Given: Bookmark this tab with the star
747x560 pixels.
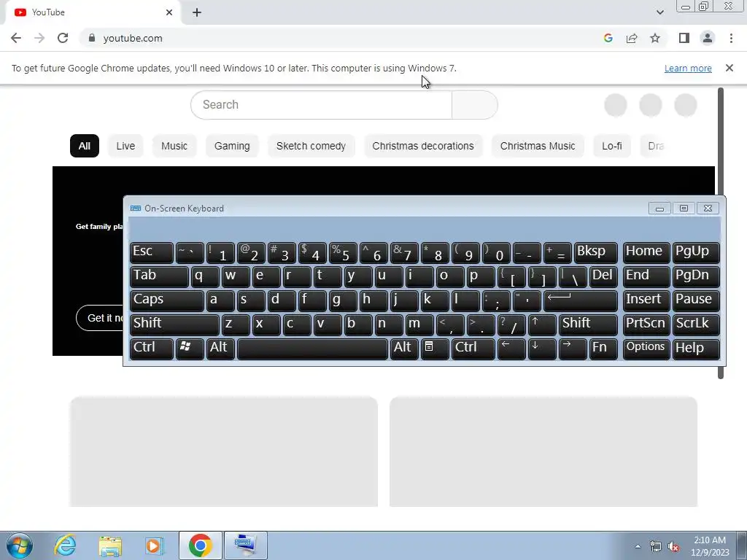Looking at the screenshot, I should pyautogui.click(x=655, y=38).
